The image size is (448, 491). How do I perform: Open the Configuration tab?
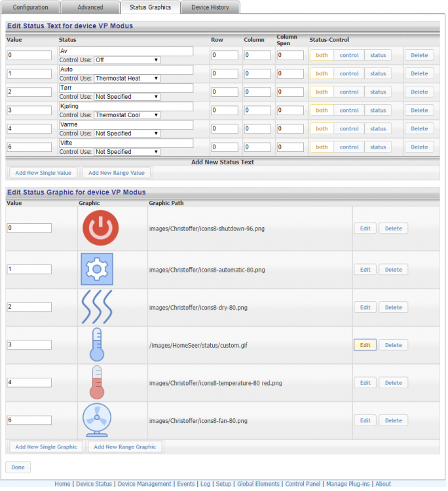[x=31, y=7]
